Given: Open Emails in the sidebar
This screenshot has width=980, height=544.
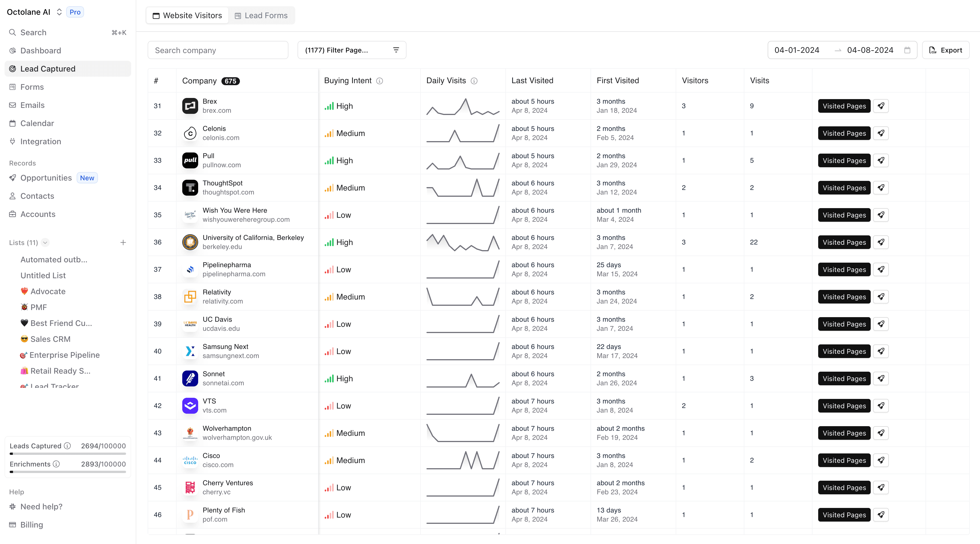Looking at the screenshot, I should 68,105.
